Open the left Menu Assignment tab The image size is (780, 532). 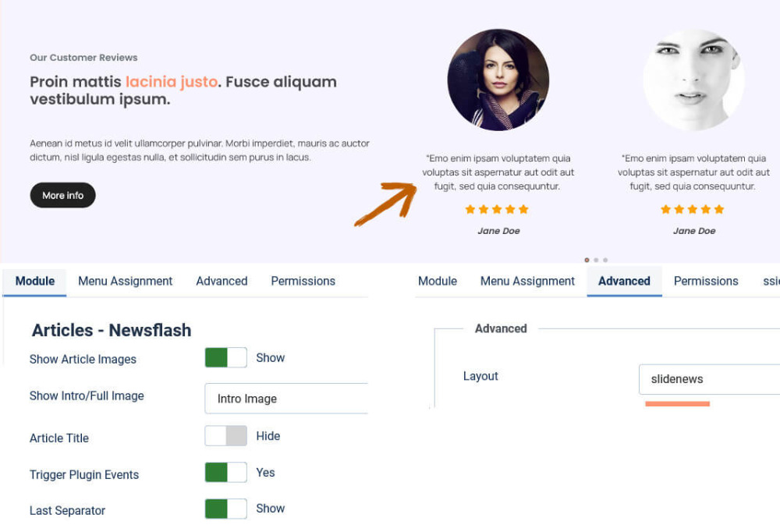coord(125,281)
